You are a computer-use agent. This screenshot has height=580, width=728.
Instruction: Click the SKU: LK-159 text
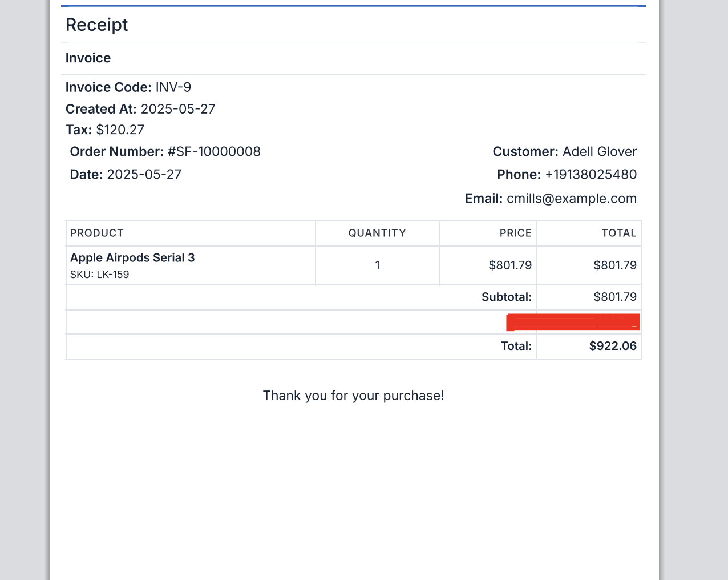[99, 275]
